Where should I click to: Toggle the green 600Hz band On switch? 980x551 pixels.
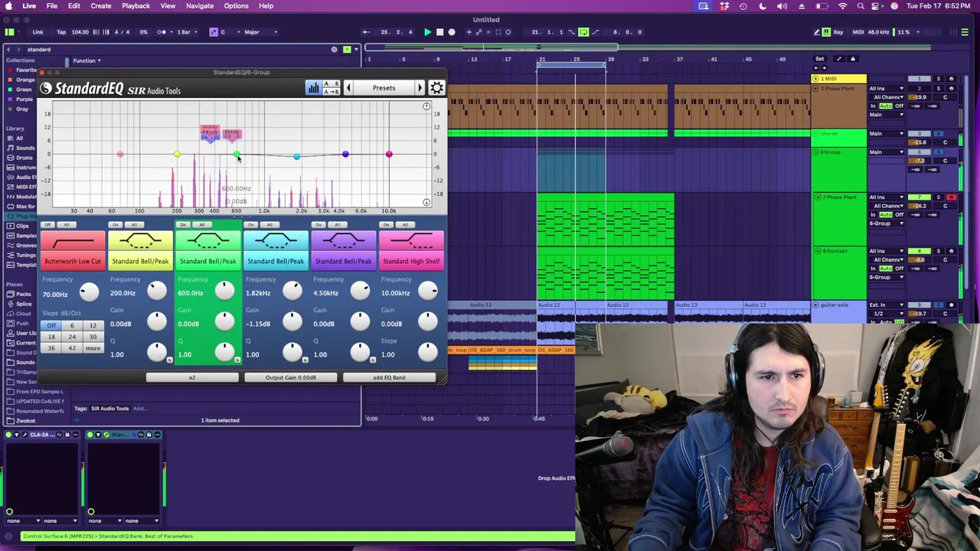click(182, 225)
